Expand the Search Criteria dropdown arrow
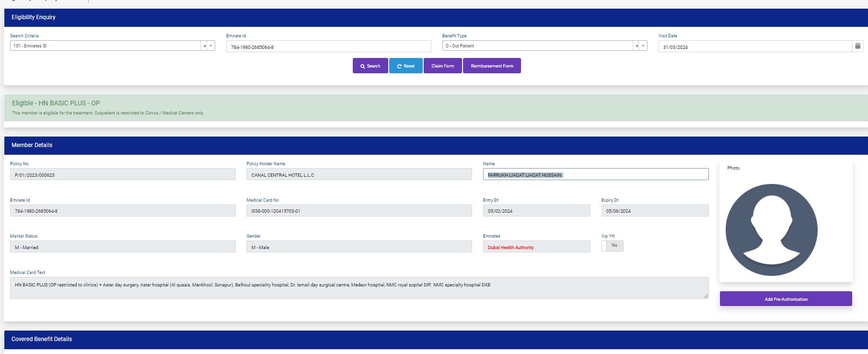868x354 pixels. [x=211, y=46]
